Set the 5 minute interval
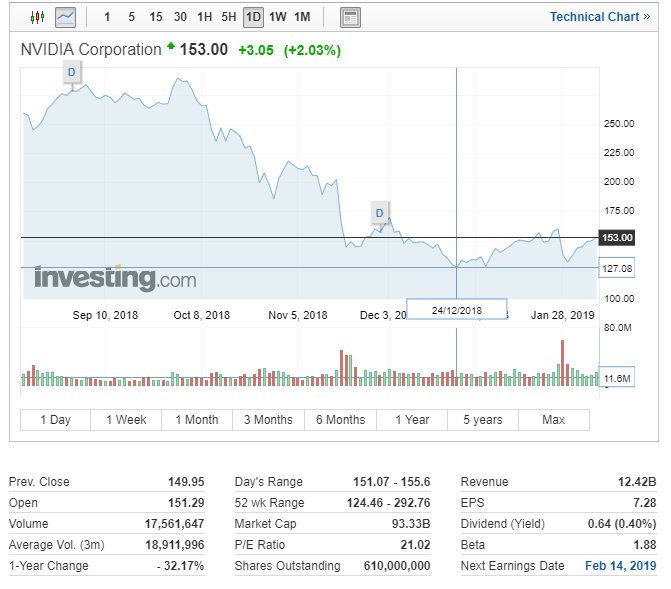The height and width of the screenshot is (589, 671). [x=131, y=17]
